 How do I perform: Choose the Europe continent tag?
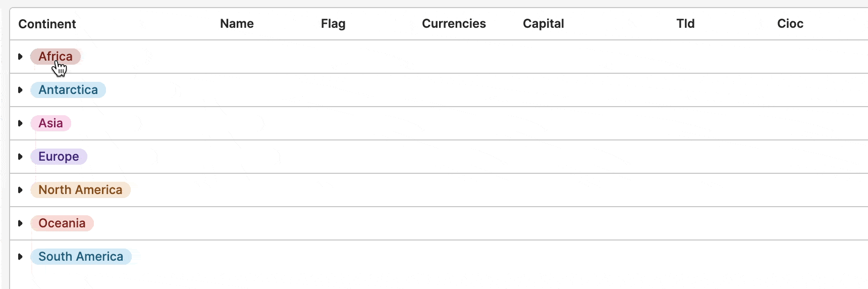59,157
